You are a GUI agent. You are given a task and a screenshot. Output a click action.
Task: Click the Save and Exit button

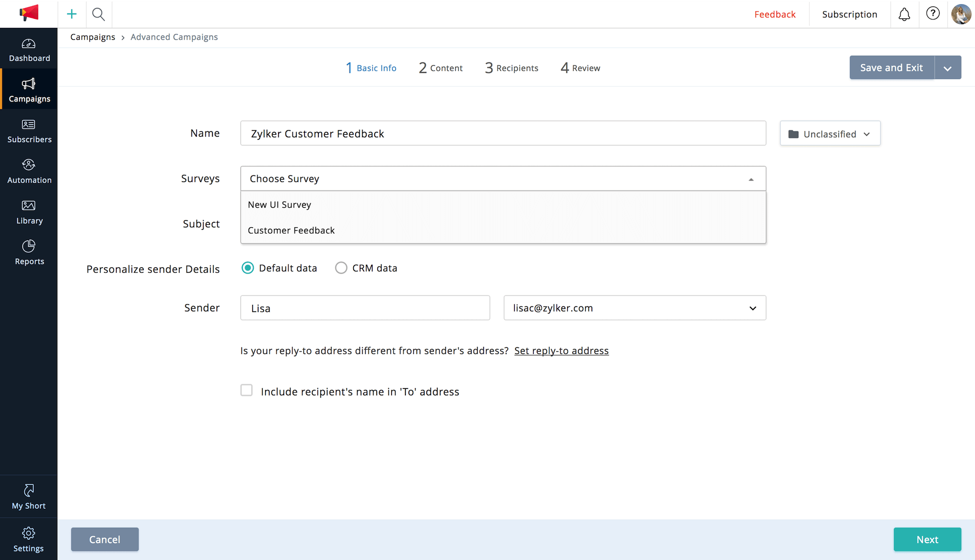[891, 68]
